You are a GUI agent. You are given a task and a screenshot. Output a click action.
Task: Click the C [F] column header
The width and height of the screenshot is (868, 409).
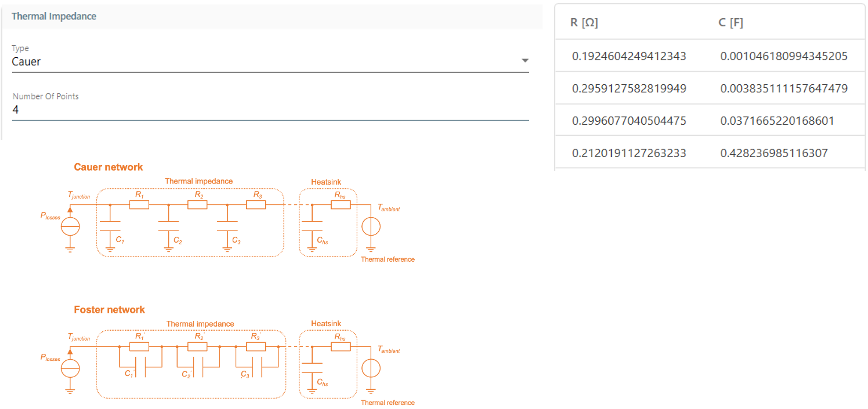pyautogui.click(x=731, y=22)
